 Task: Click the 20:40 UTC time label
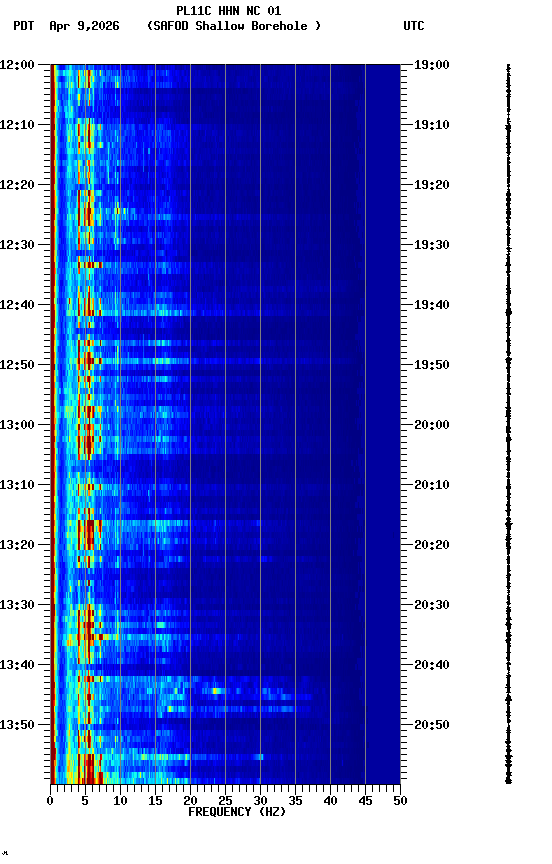click(432, 666)
